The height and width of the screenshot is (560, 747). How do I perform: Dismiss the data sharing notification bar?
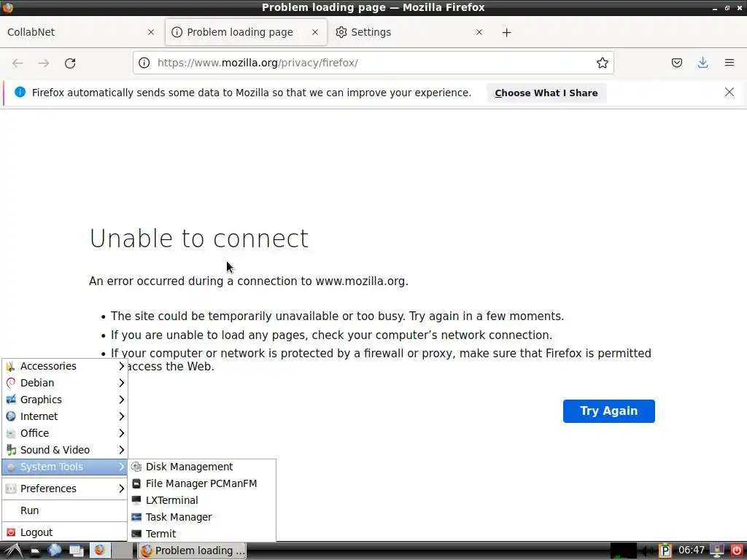729,92
